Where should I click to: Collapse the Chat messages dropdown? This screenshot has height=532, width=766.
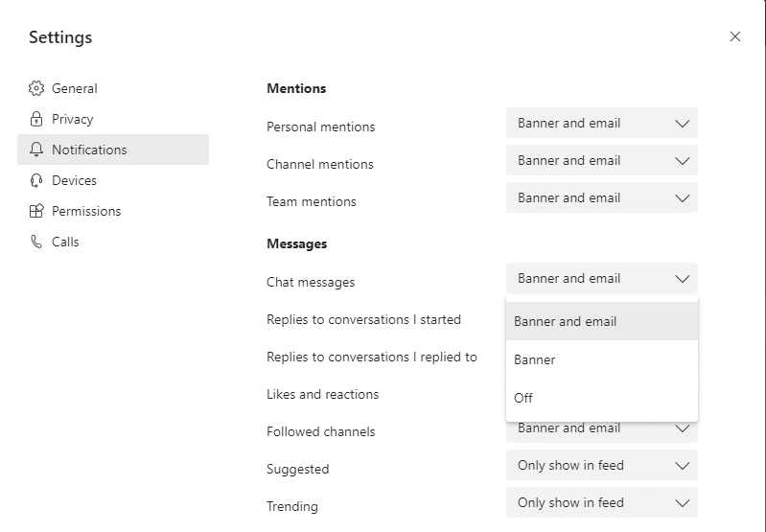pyautogui.click(x=601, y=278)
